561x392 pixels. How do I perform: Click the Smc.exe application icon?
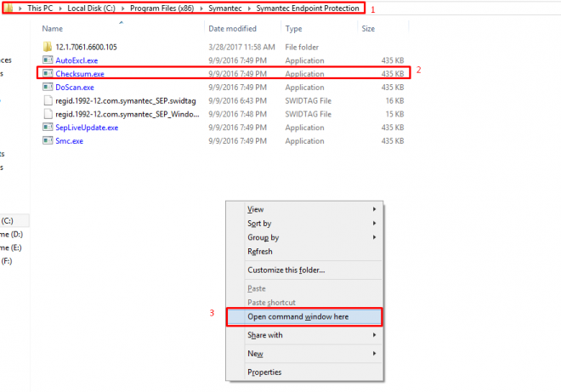[48, 140]
